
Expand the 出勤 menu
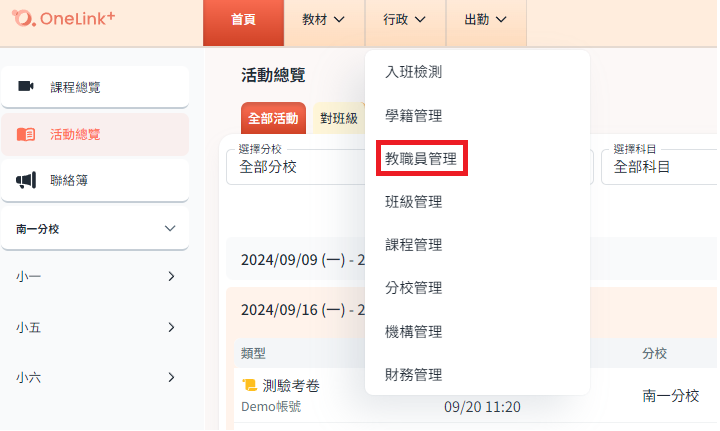coord(486,23)
